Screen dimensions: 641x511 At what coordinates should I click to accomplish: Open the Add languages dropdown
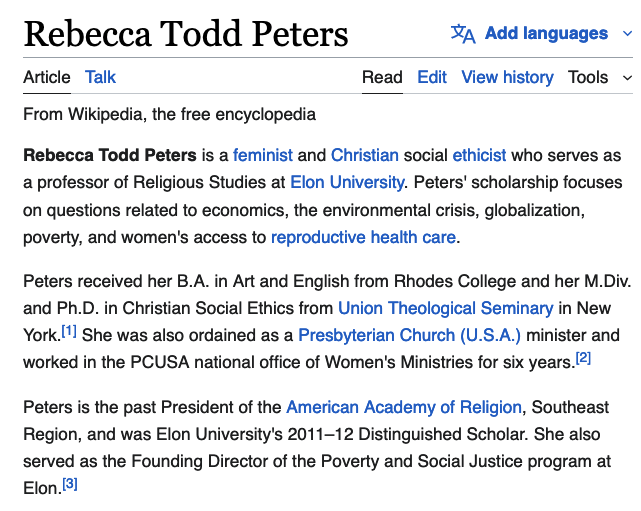(x=546, y=34)
